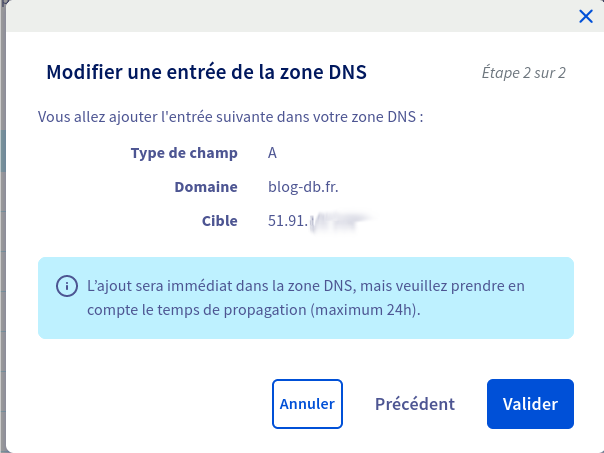Click the 'Étape 2 sur 2' step indicator

coord(522,73)
